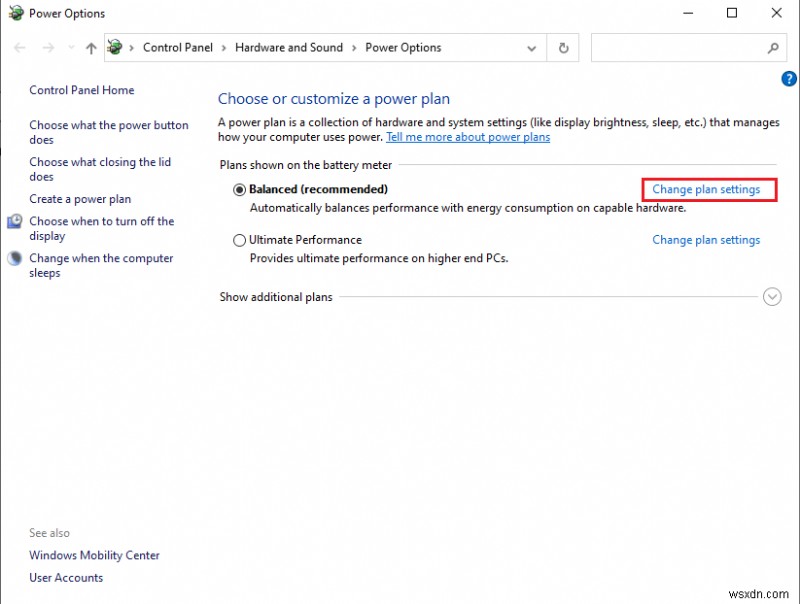Image resolution: width=800 pixels, height=604 pixels.
Task: Navigate to Control Panel breadcrumb
Action: pos(178,47)
